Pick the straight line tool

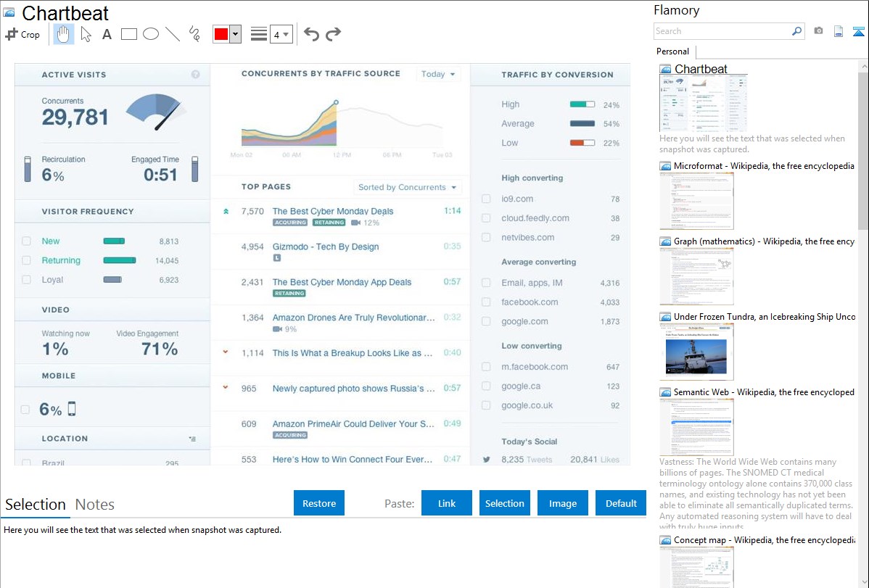coord(173,34)
